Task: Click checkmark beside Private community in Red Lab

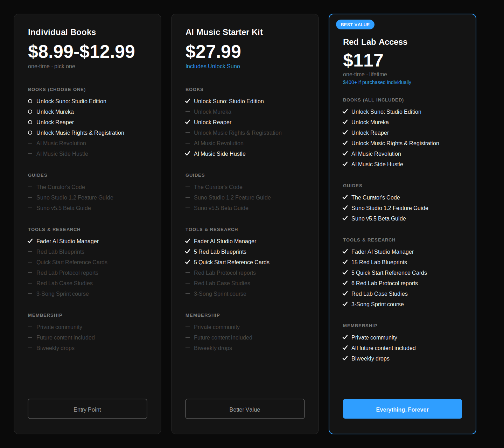Action: click(x=345, y=337)
